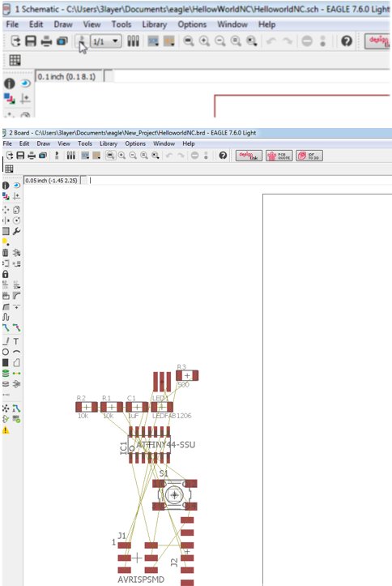Click CAM processor icon in Schematic toolbar
Viewport: 392px width, 586px height.
click(x=62, y=41)
